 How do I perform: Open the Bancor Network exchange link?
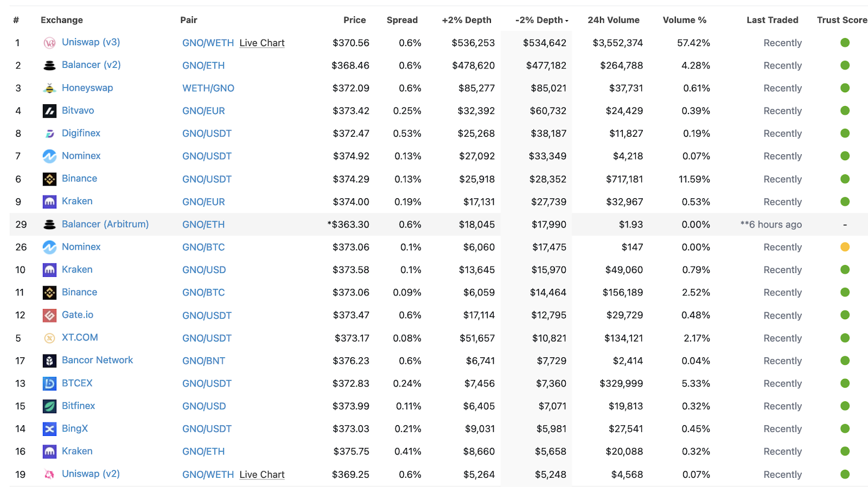[98, 360]
